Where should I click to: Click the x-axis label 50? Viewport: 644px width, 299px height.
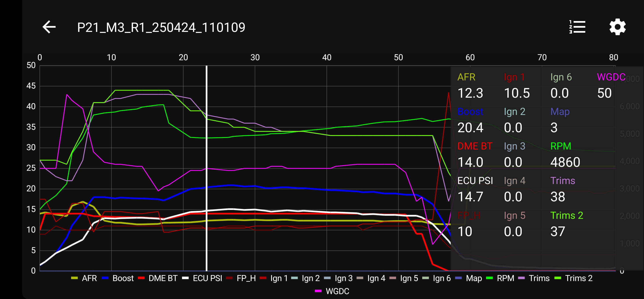(x=398, y=58)
